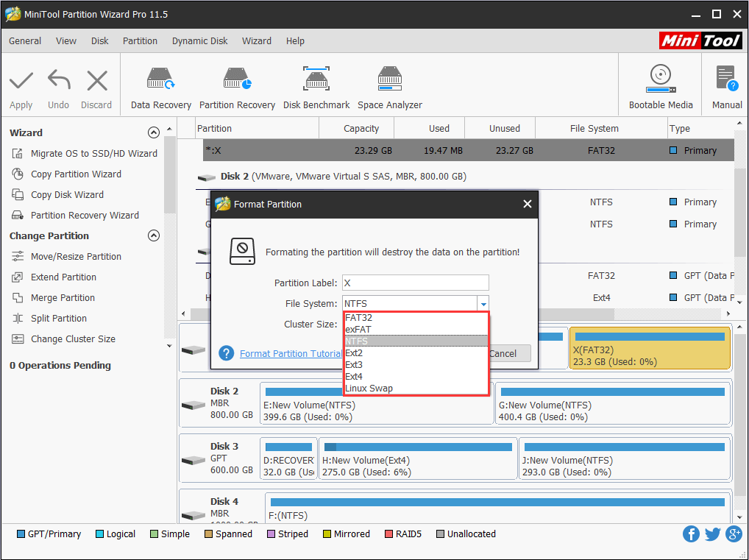Select Extend Partition
Screen dimensions: 749x560
coord(54,277)
